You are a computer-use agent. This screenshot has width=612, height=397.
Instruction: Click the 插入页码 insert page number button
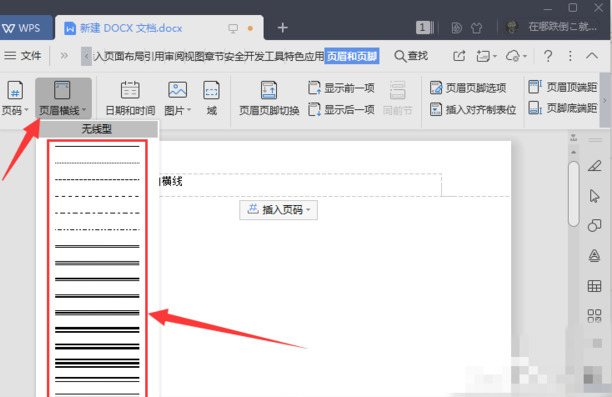point(278,210)
